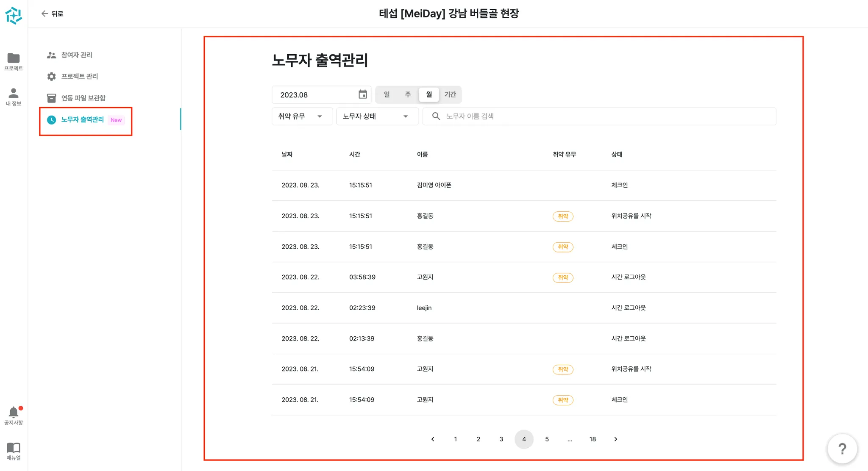Expand the 취약 유무 dropdown

tap(301, 116)
